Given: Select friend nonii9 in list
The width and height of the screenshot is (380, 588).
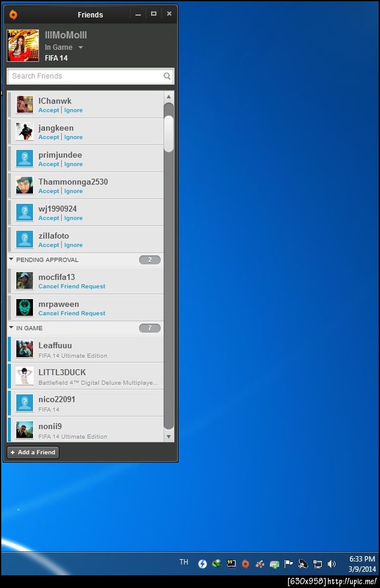Looking at the screenshot, I should (x=86, y=430).
